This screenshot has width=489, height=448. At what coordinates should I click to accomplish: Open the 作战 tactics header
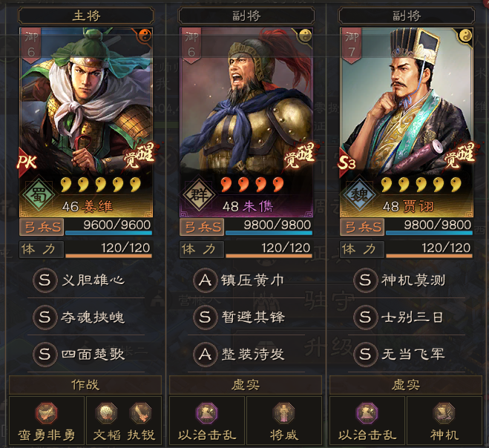(85, 385)
